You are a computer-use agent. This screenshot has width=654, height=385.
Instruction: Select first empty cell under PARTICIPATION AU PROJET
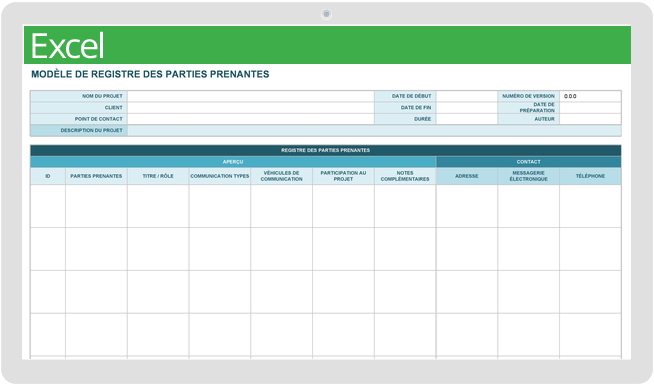point(343,206)
